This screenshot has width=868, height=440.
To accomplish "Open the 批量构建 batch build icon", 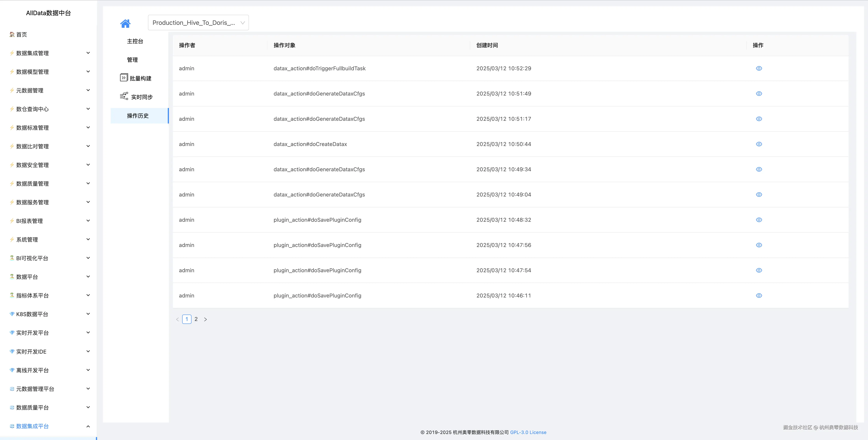I will point(124,78).
